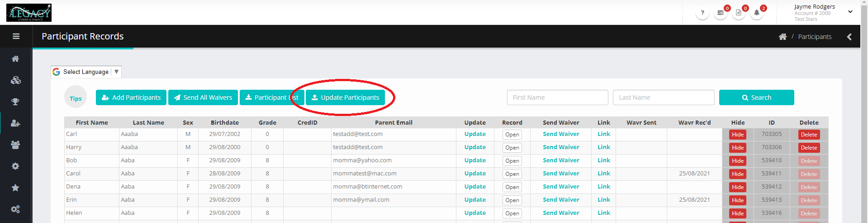Click the home icon in the sidebar

pyautogui.click(x=15, y=59)
